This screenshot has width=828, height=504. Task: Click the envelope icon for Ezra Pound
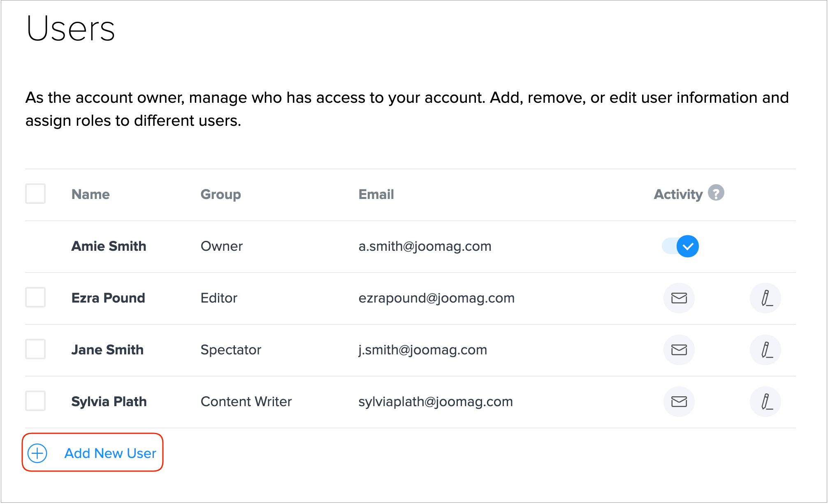(x=679, y=298)
